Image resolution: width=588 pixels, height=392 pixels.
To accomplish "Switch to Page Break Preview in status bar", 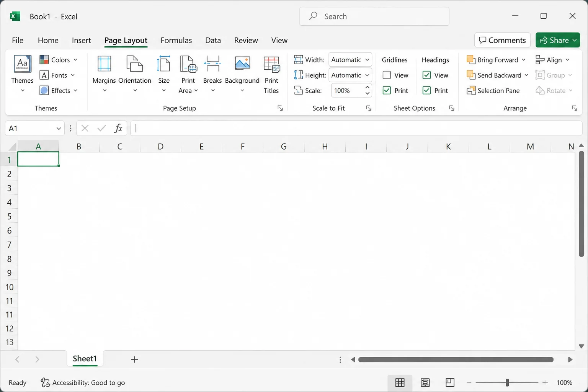I will point(450,382).
